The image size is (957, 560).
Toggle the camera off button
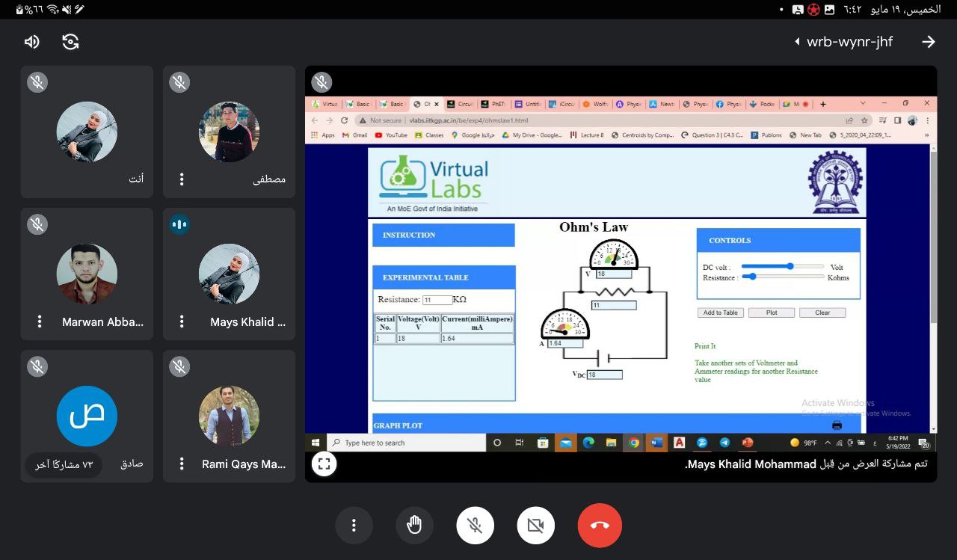click(x=535, y=526)
